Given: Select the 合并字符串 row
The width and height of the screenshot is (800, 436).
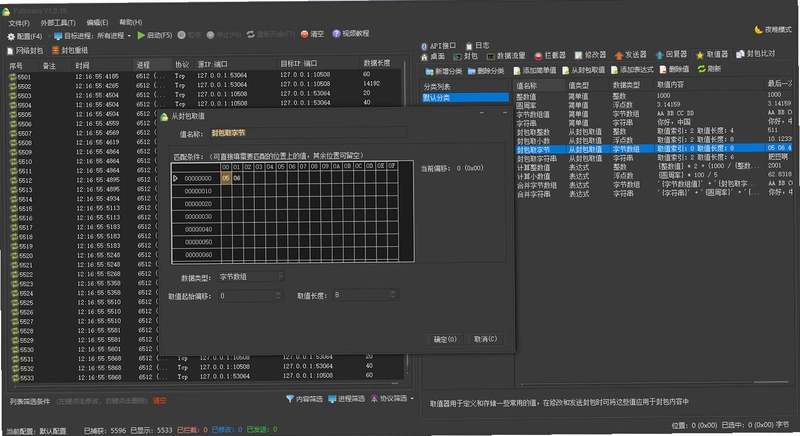Looking at the screenshot, I should click(653, 193).
